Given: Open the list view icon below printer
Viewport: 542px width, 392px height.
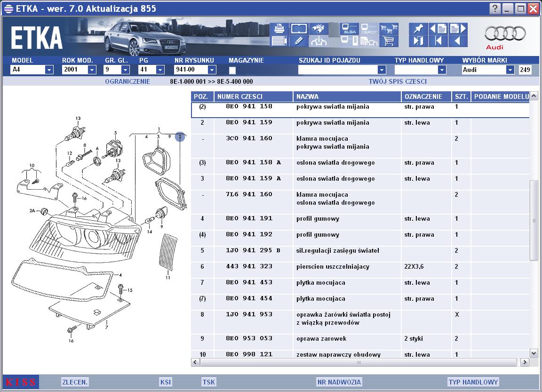Looking at the screenshot, I should coord(279,41).
